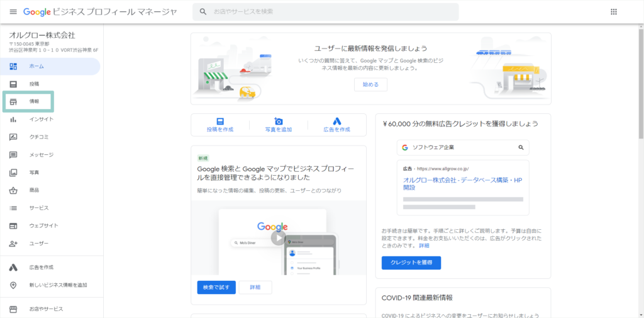Select 広告を作成 in the sidebar
Viewport: 644px width, 318px height.
coord(42,268)
